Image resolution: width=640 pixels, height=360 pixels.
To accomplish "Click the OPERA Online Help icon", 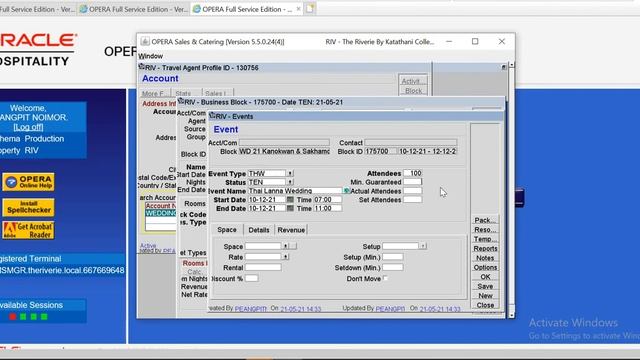I will tap(29, 182).
